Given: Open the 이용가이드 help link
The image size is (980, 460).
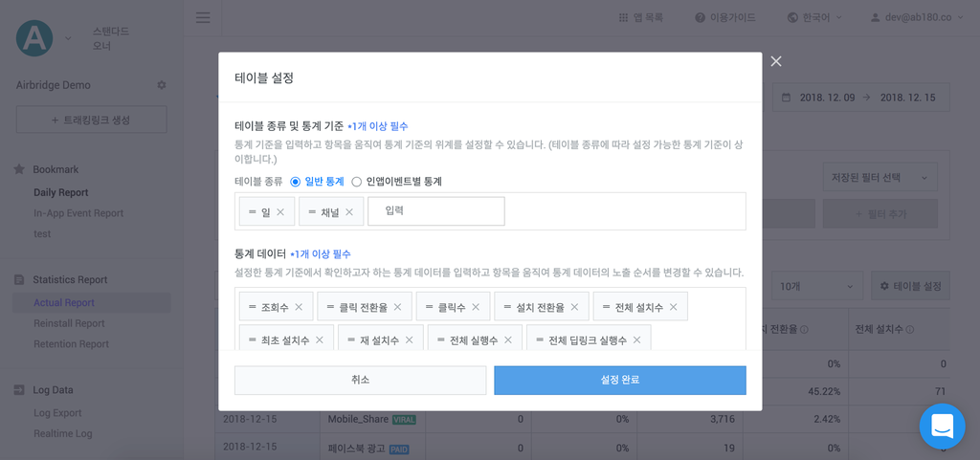Looking at the screenshot, I should coord(725,17).
